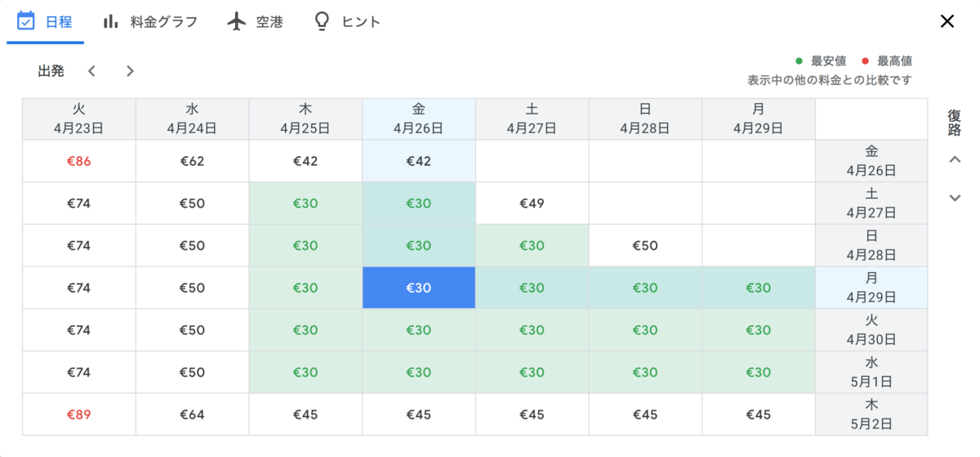980x457 pixels.
Task: Select departure column header 火 4月23日
Action: [x=78, y=119]
